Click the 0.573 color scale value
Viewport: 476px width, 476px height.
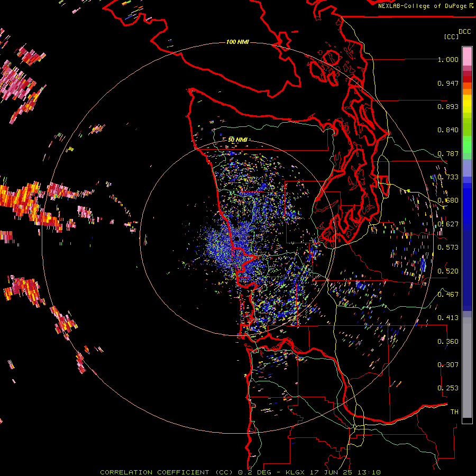(x=448, y=248)
